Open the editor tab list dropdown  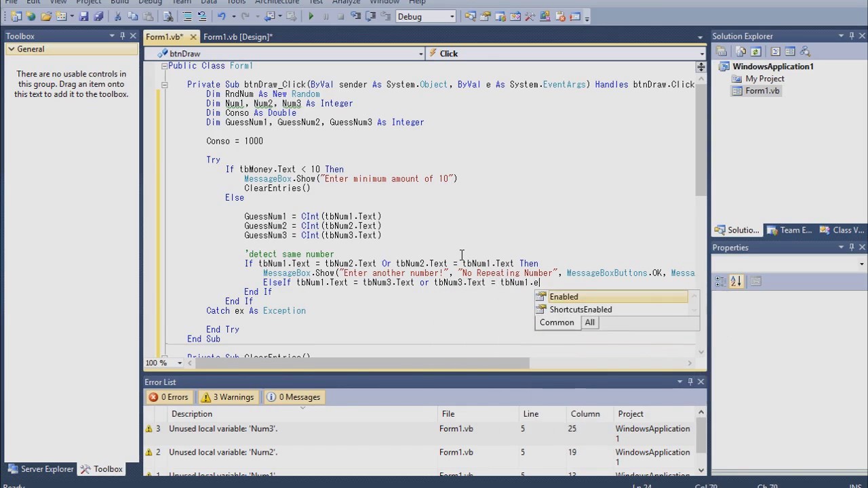click(700, 37)
